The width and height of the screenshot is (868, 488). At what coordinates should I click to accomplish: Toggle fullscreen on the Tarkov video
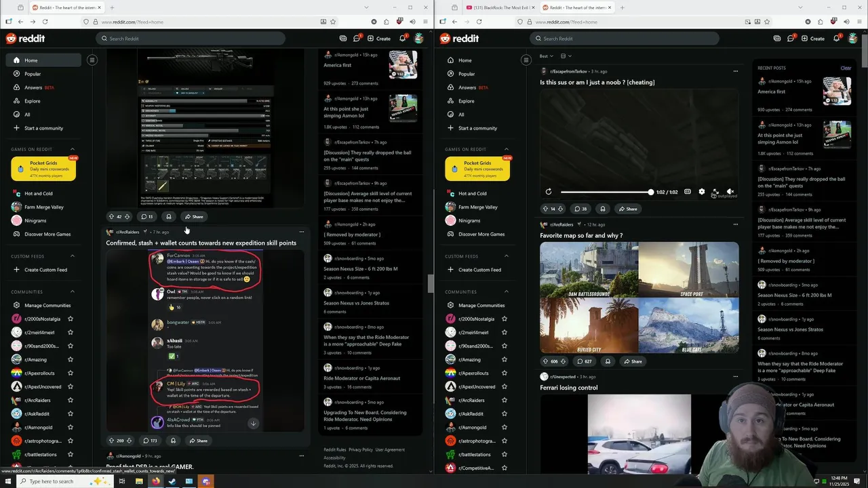click(715, 192)
